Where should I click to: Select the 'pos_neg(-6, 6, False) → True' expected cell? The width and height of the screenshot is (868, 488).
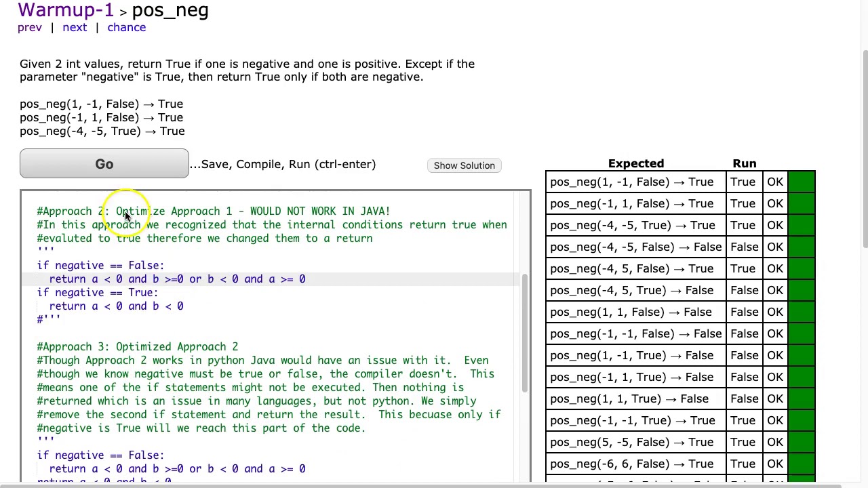635,464
